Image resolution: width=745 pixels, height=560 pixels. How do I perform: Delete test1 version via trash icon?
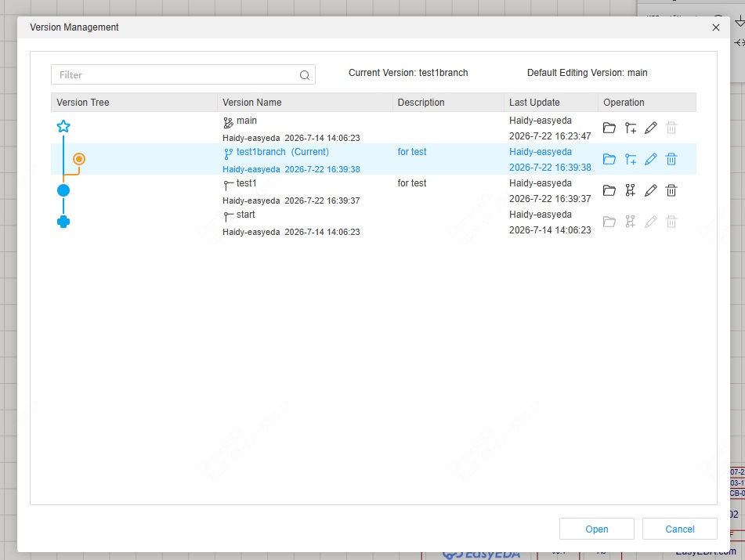tap(671, 190)
